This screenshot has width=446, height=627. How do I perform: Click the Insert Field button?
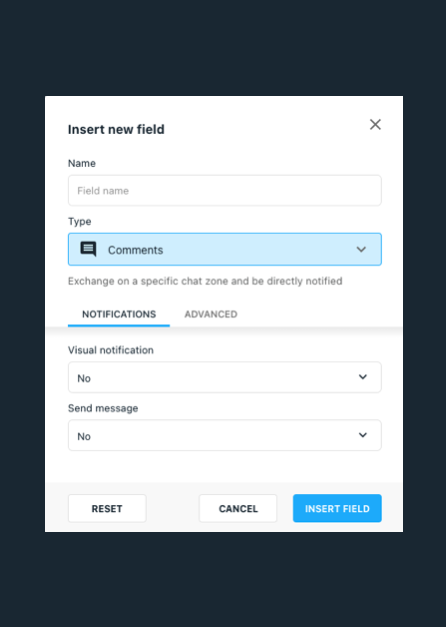pos(337,508)
